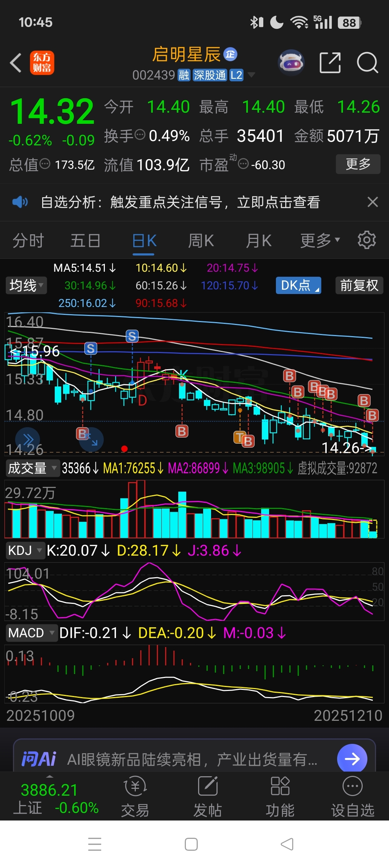This screenshot has height=868, width=389.
Task: Dismiss the 自选分析 notice banner
Action: [x=373, y=202]
